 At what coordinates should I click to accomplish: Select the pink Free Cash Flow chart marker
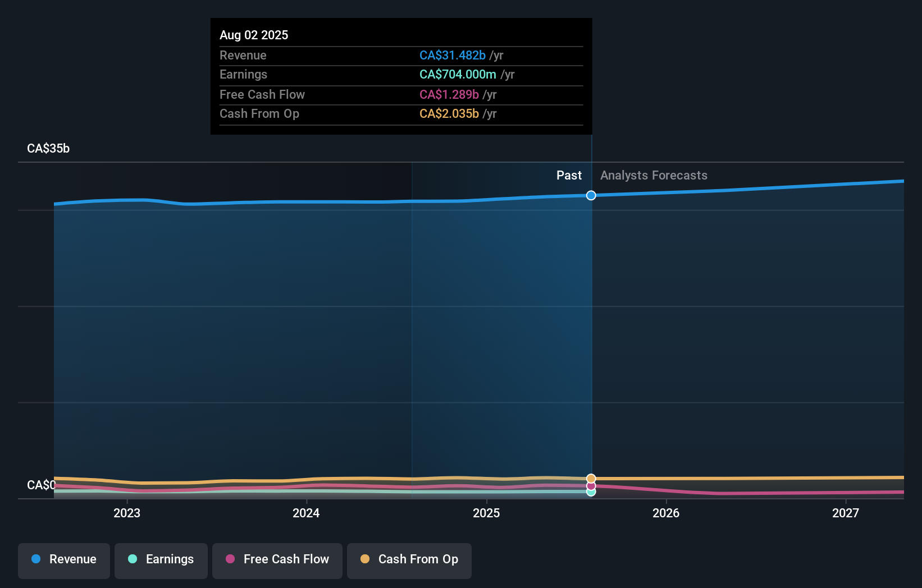point(591,485)
